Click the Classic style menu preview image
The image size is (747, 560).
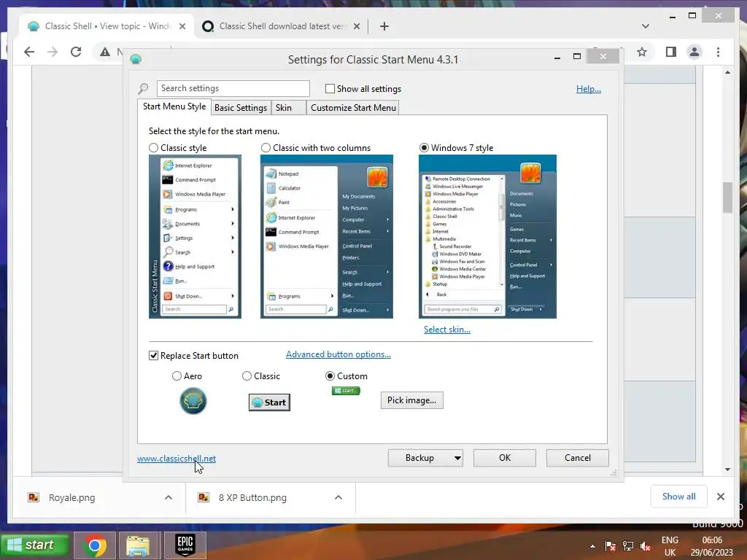195,237
